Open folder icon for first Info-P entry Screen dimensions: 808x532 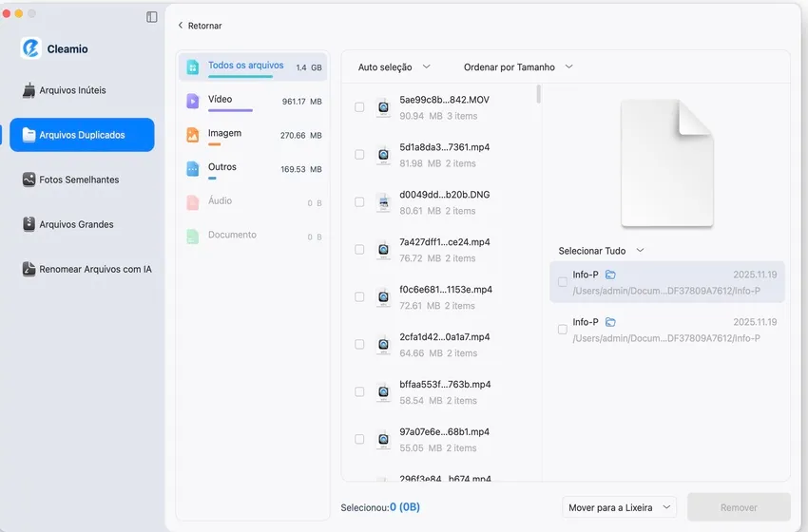coord(610,275)
